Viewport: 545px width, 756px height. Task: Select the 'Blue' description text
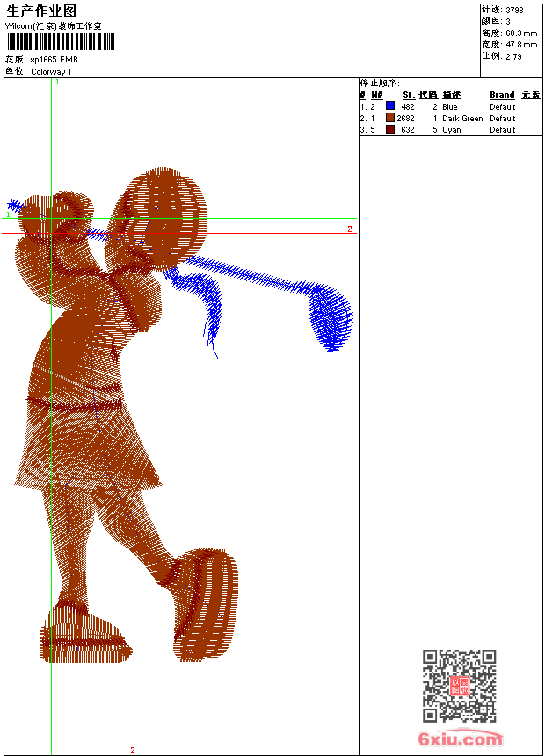[x=449, y=106]
